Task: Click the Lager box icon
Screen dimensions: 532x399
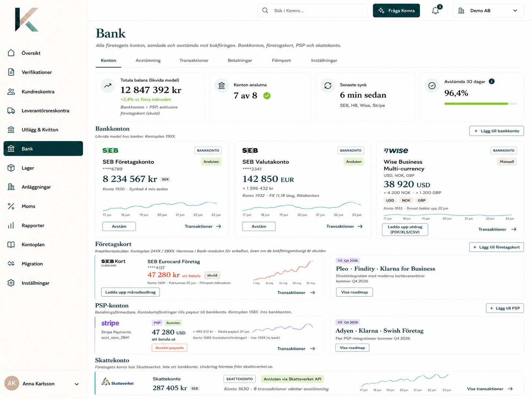Action: [x=11, y=168]
